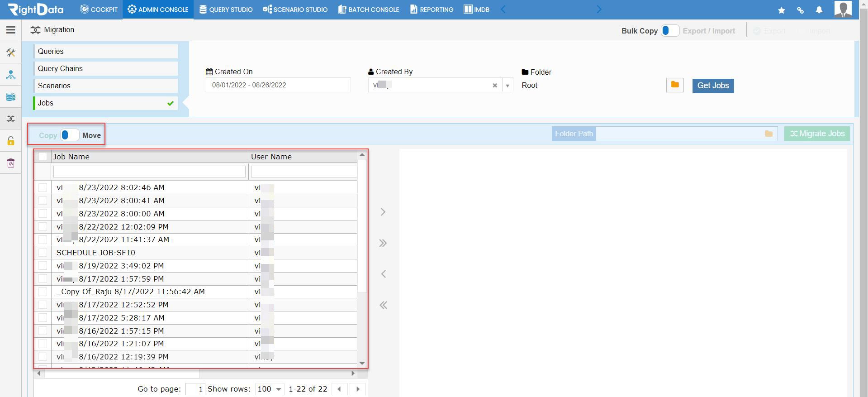Click the Get Jobs button
868x397 pixels.
[713, 86]
